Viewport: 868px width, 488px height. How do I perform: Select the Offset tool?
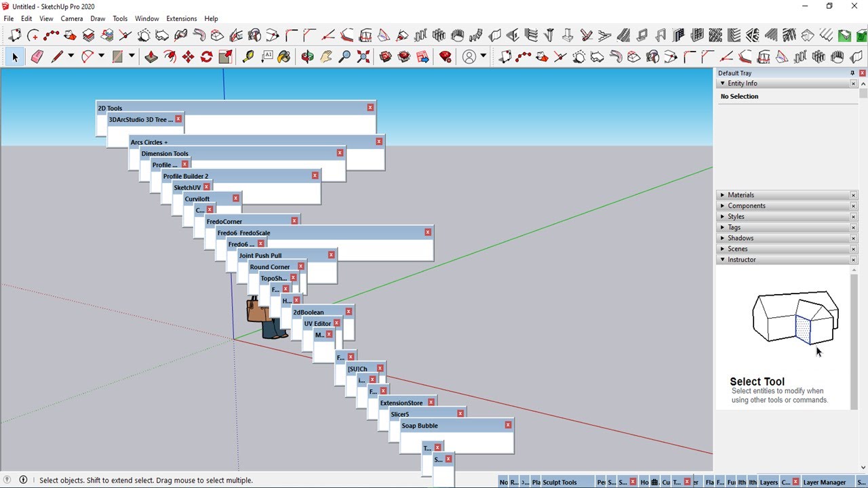pos(170,57)
